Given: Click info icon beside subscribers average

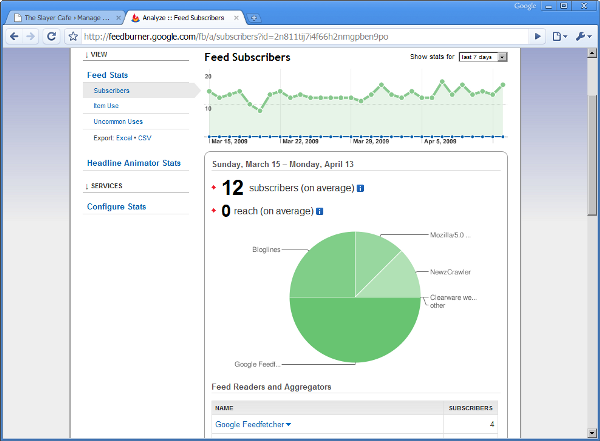Looking at the screenshot, I should pyautogui.click(x=360, y=188).
